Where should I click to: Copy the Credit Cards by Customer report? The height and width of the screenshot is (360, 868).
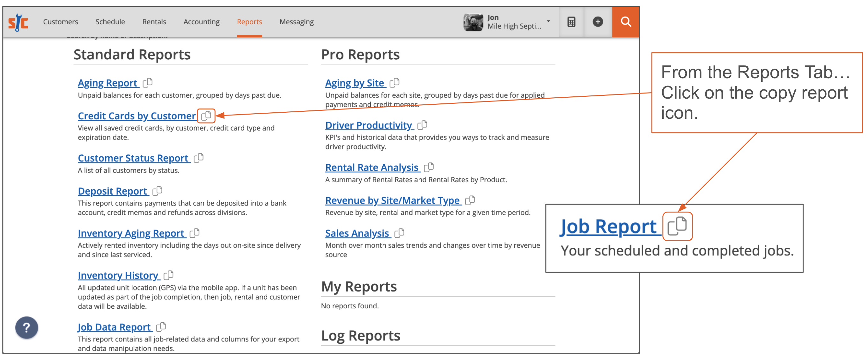click(206, 116)
